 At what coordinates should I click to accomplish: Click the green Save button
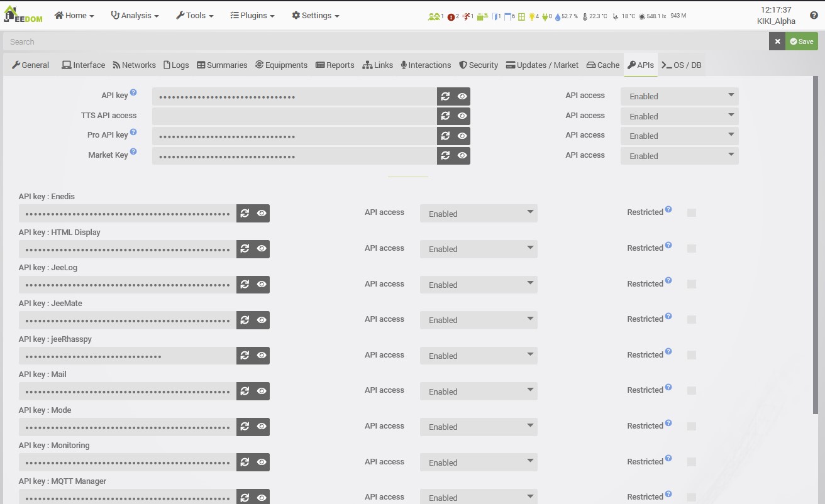tap(802, 41)
